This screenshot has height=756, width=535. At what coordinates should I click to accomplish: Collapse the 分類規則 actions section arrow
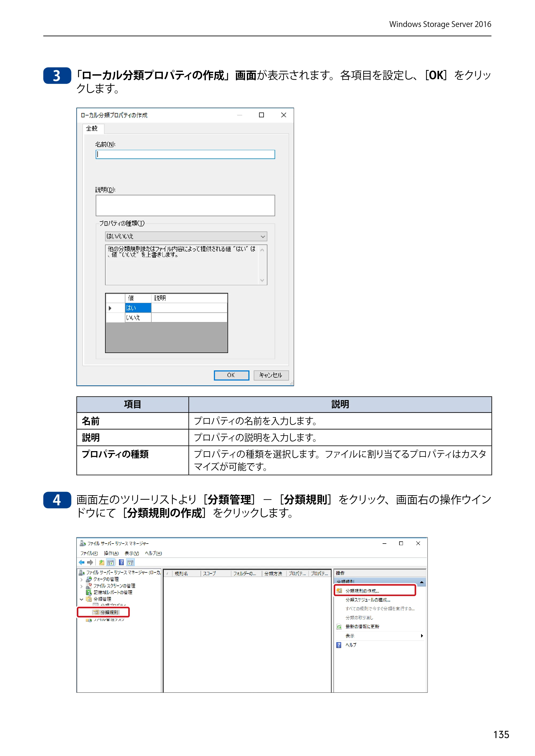tap(421, 582)
